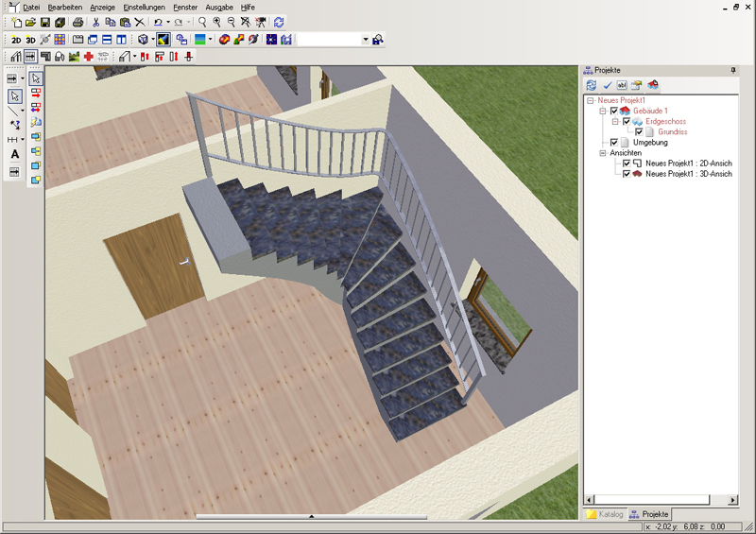Click the Cut scissors icon
The width and height of the screenshot is (756, 534).
click(x=95, y=22)
